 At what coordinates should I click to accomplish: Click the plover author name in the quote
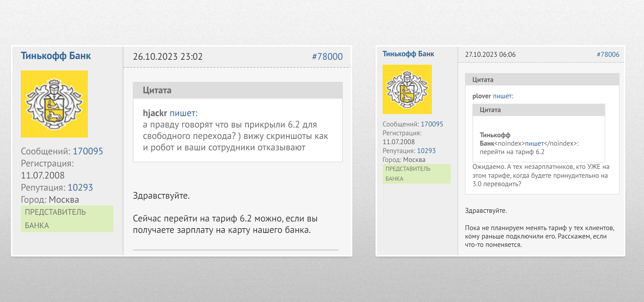click(482, 96)
